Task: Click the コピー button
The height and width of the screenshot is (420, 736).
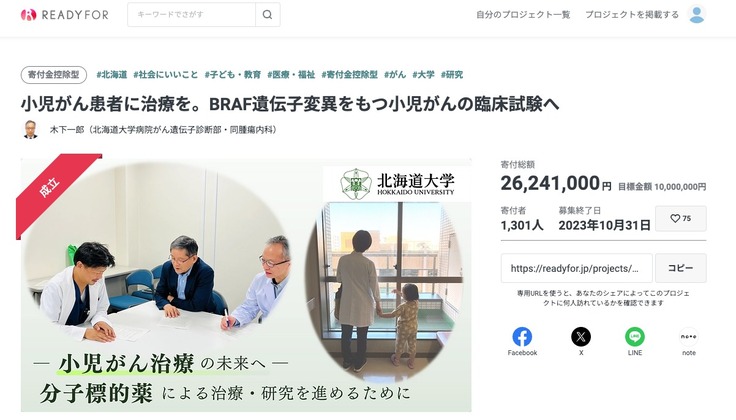Action: 681,268
